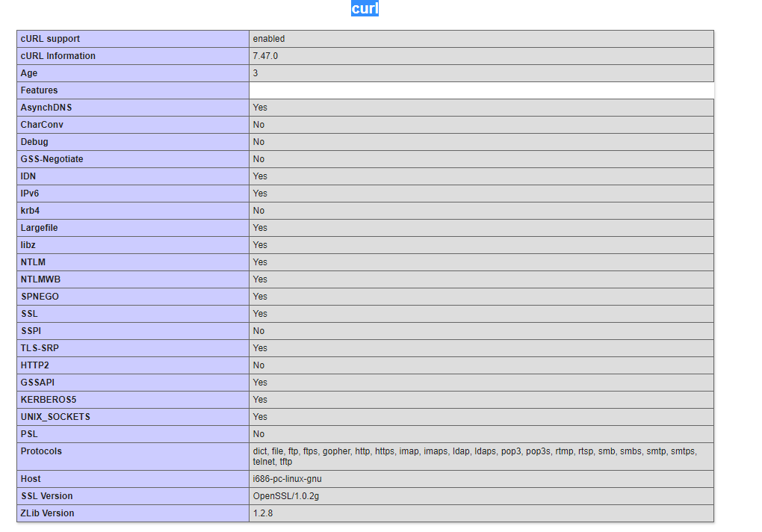This screenshot has width=762, height=532.
Task: Click the No value beside SSPI
Action: tap(258, 331)
